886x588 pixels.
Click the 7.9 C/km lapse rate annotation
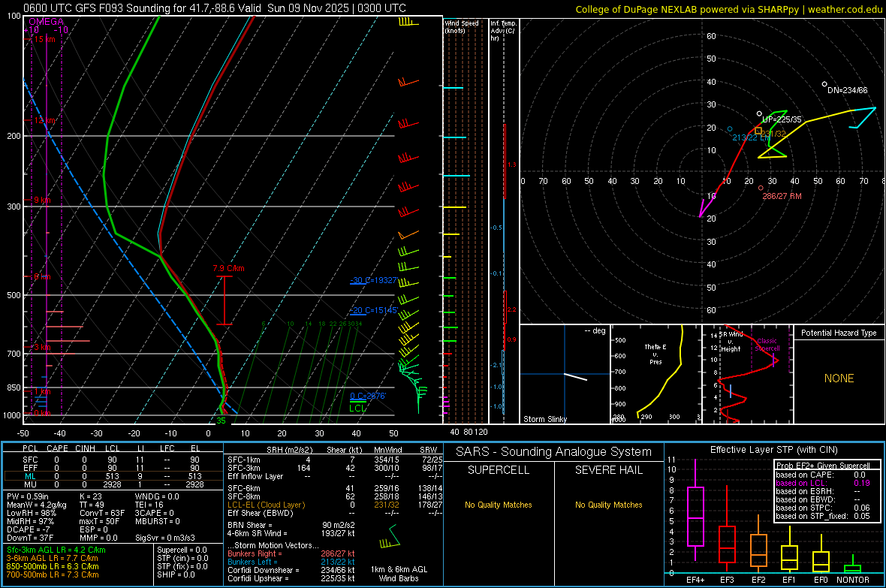pos(228,269)
